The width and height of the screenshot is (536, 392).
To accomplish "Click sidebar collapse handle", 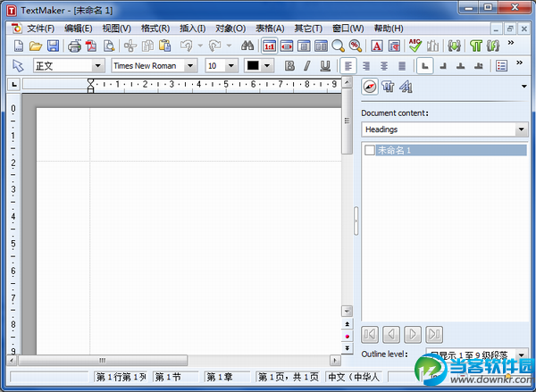I will [356, 221].
